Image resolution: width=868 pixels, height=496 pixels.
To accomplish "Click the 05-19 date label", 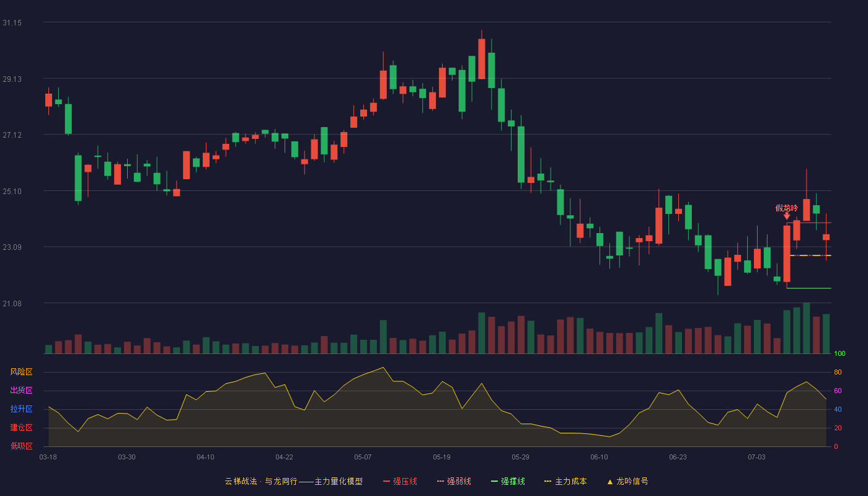I will tap(441, 457).
